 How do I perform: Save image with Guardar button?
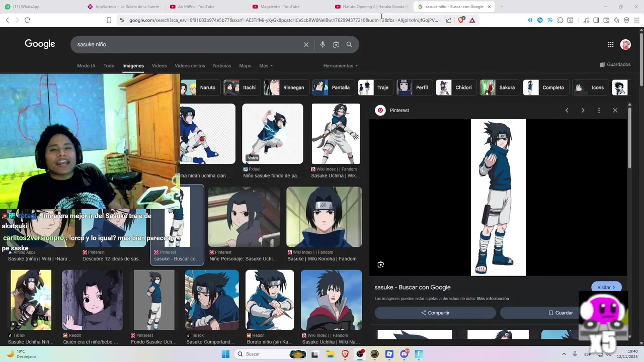[x=560, y=313]
